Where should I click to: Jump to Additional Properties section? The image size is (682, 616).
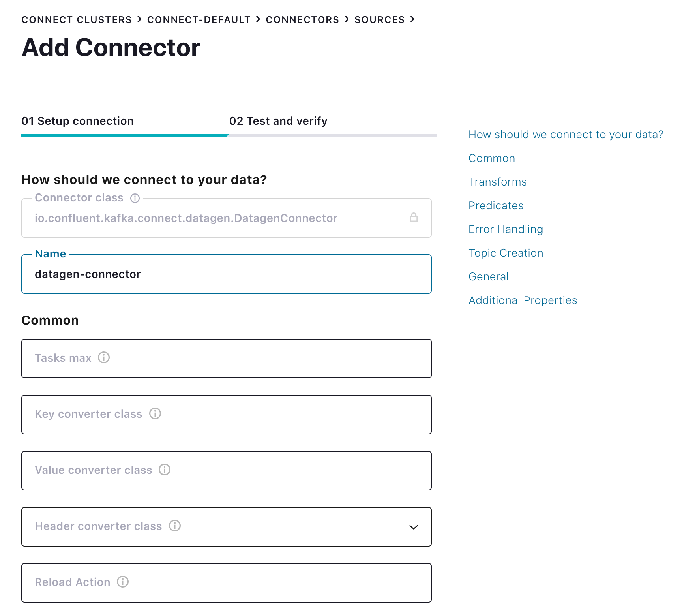click(523, 300)
